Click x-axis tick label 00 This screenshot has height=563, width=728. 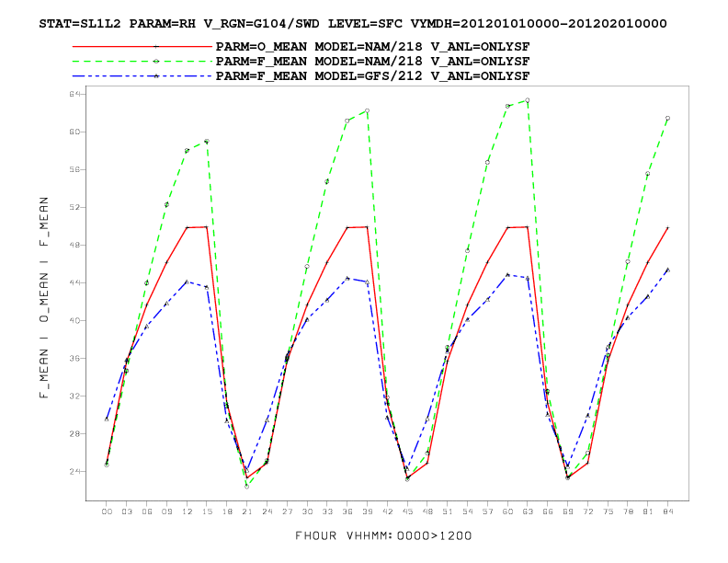107,511
